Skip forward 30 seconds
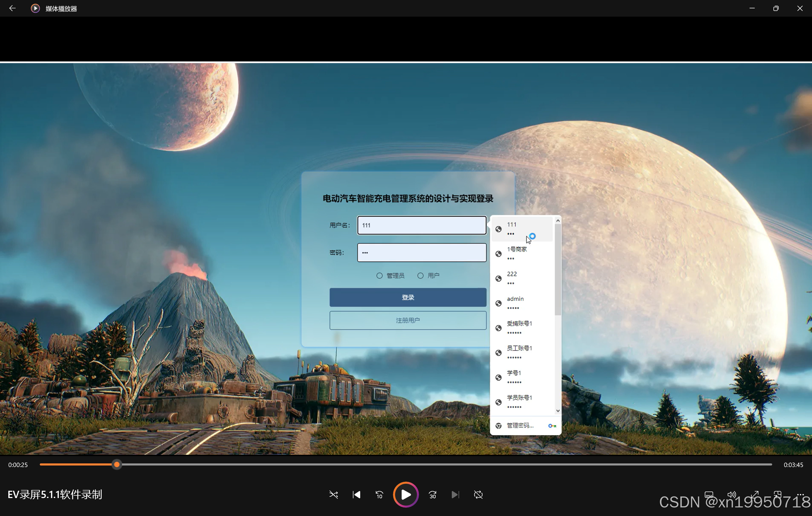The width and height of the screenshot is (812, 516). [x=433, y=495]
